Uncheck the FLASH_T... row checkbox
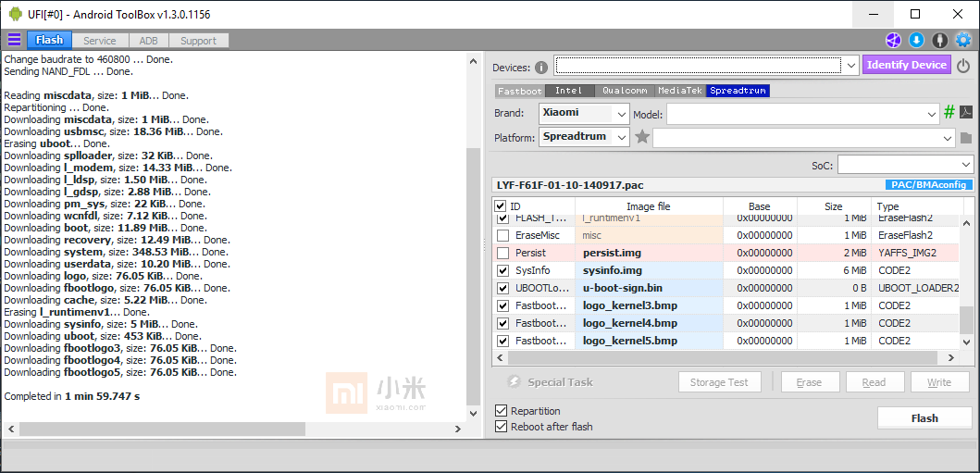Screen dimensions: 980x473 pyautogui.click(x=502, y=218)
